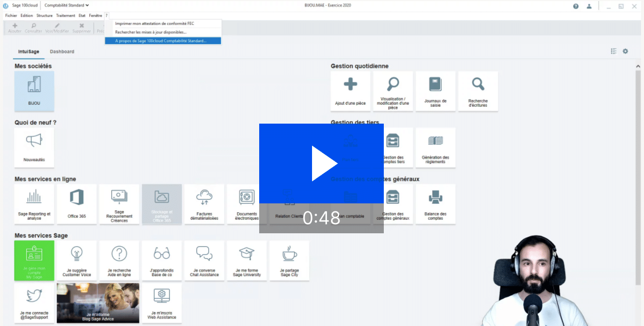The image size is (644, 326).
Task: Open Je recherche Aide en ligne tile
Action: point(119,261)
